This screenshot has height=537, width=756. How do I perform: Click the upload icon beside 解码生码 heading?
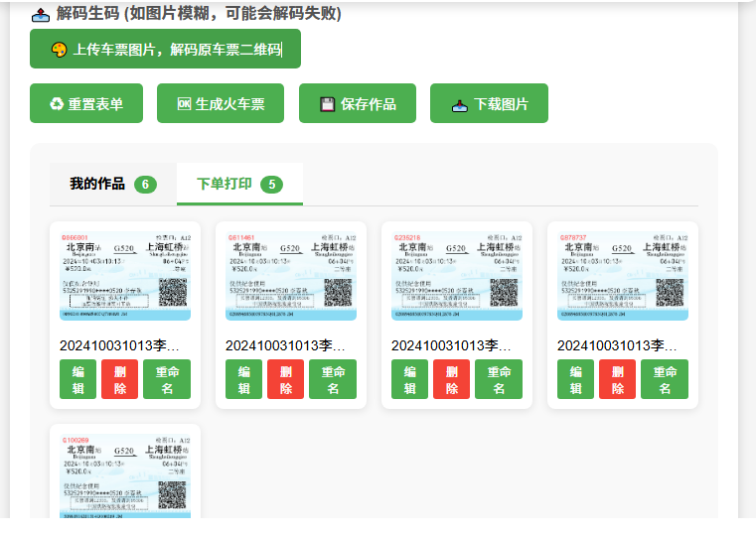[x=41, y=15]
